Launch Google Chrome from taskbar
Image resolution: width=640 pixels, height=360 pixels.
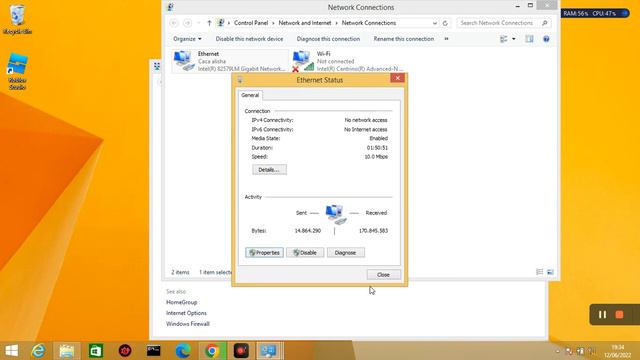[x=211, y=351]
